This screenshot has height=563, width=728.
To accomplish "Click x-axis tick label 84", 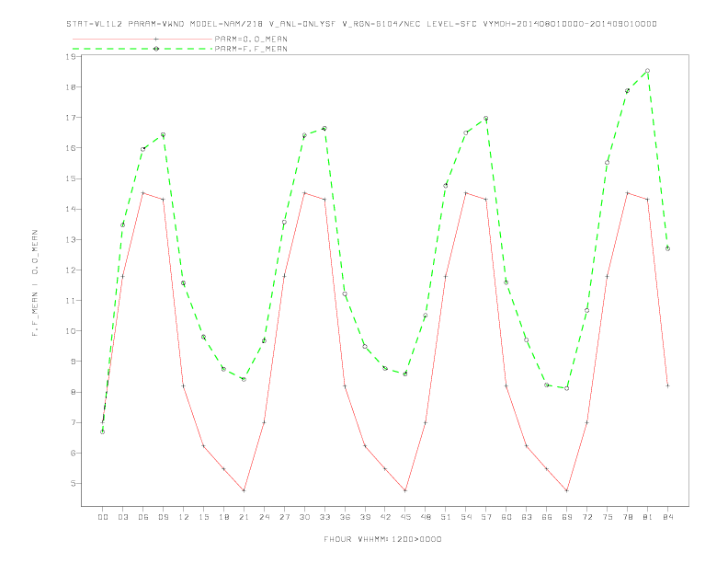I will click(667, 517).
